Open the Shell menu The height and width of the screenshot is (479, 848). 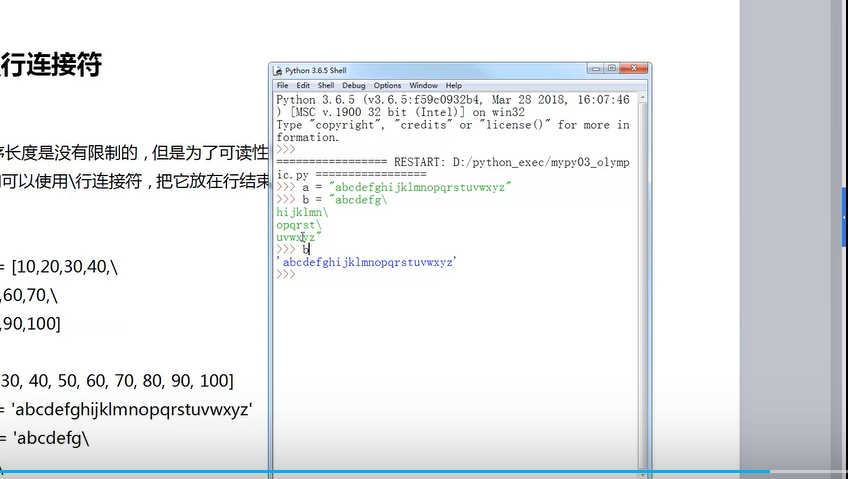tap(326, 85)
